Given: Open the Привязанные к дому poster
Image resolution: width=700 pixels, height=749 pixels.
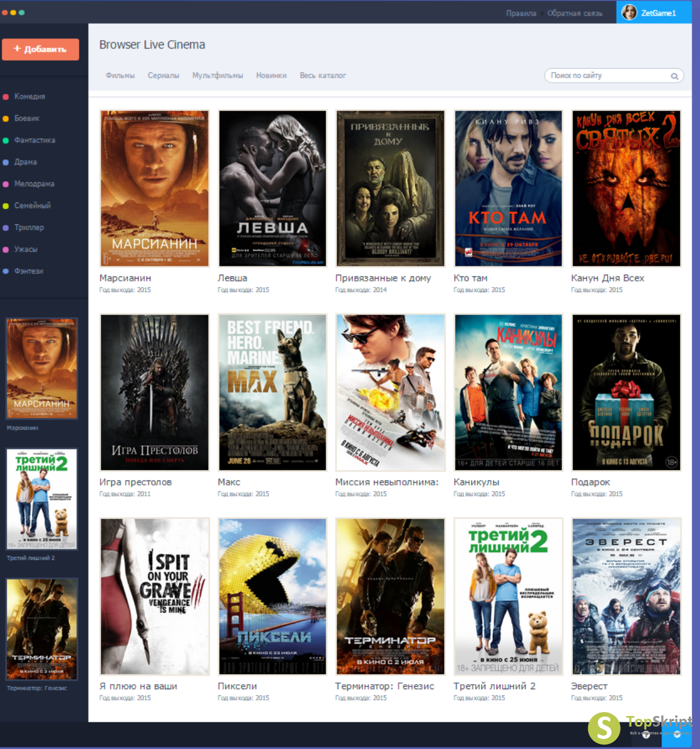Looking at the screenshot, I should tap(390, 188).
